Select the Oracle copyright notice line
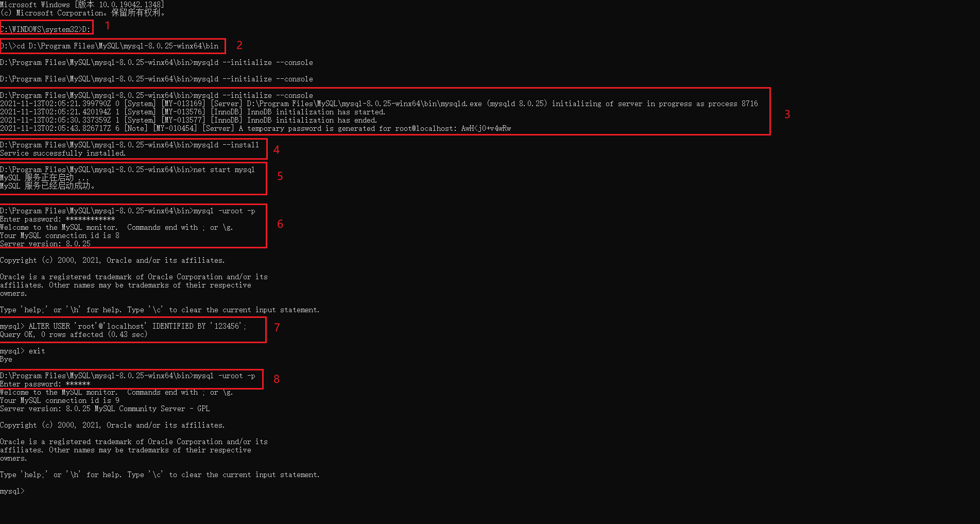Viewport: 980px width, 524px height. (112, 260)
